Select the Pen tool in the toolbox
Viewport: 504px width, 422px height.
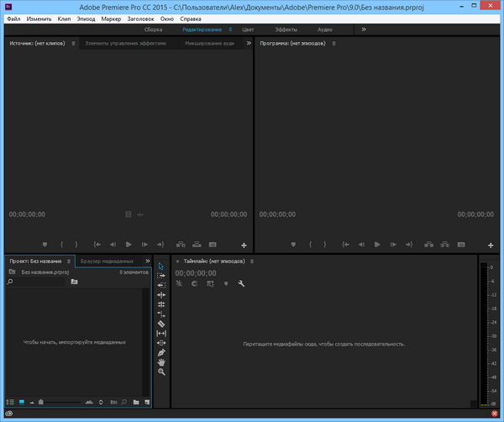coord(161,353)
